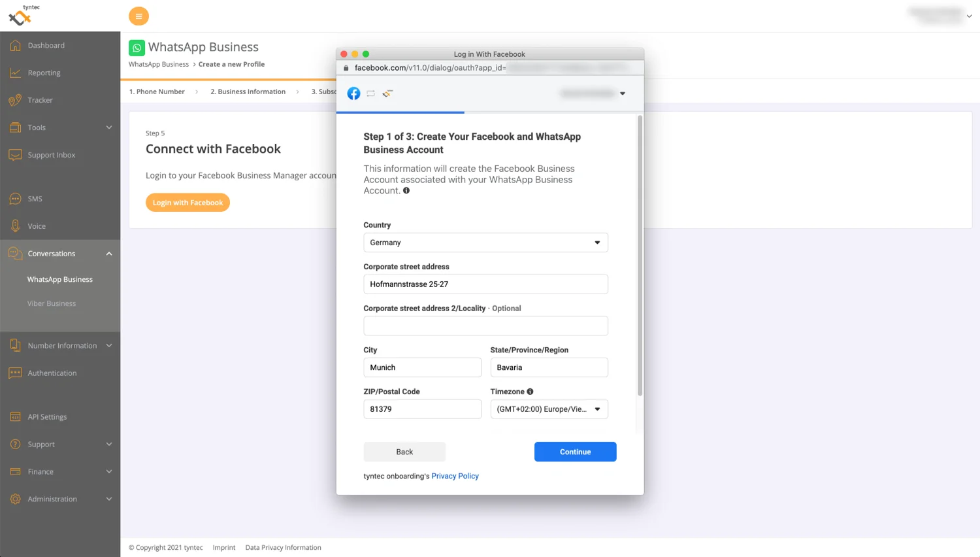This screenshot has width=980, height=557.
Task: Click the Reporting chart icon
Action: 15,73
